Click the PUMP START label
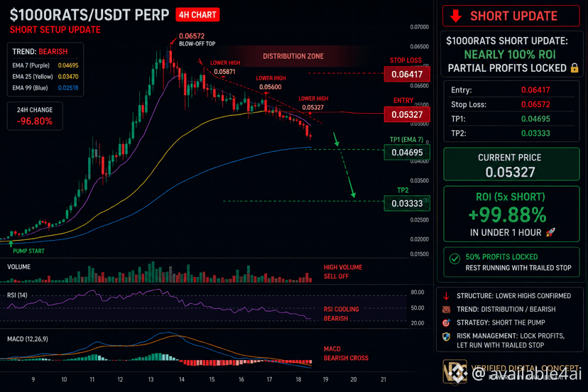 (x=28, y=251)
